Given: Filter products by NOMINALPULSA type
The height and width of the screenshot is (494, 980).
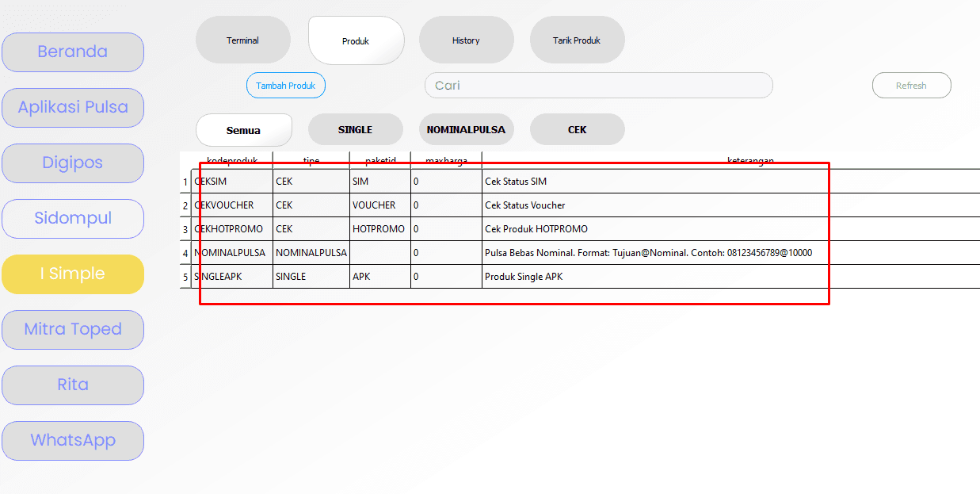Looking at the screenshot, I should pyautogui.click(x=466, y=130).
